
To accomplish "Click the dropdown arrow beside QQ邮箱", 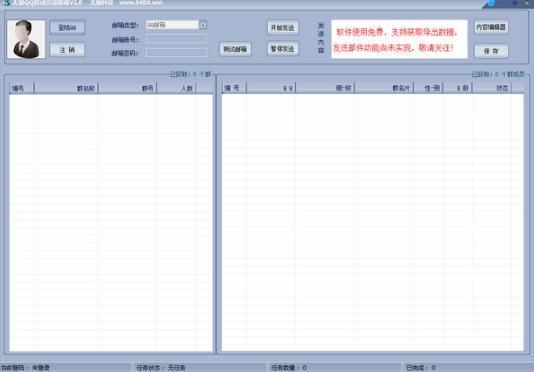I will pyautogui.click(x=203, y=25).
